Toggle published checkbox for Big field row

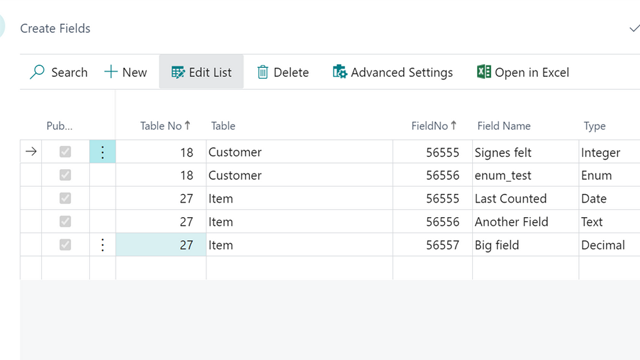pyautogui.click(x=65, y=245)
